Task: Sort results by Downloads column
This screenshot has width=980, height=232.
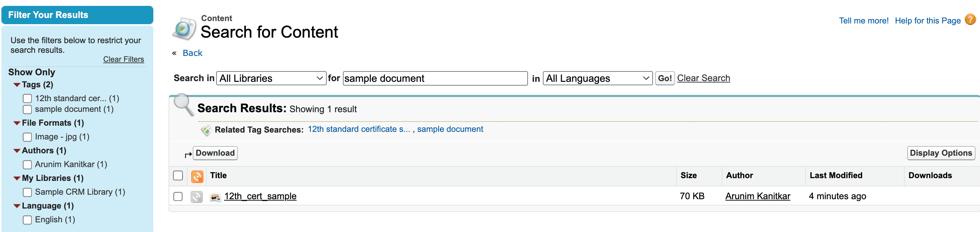Action: pyautogui.click(x=930, y=175)
